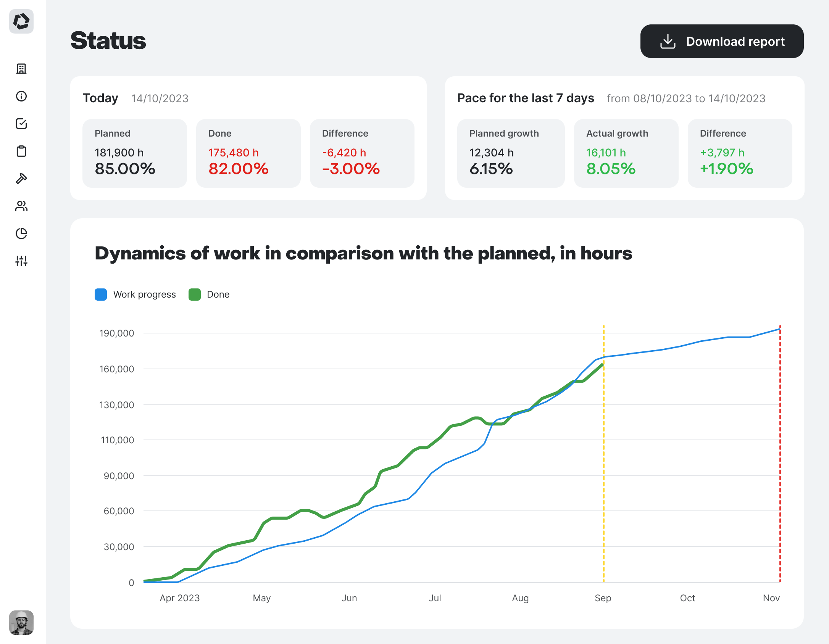Select the hammer tool sidebar icon
829x644 pixels.
pyautogui.click(x=21, y=179)
